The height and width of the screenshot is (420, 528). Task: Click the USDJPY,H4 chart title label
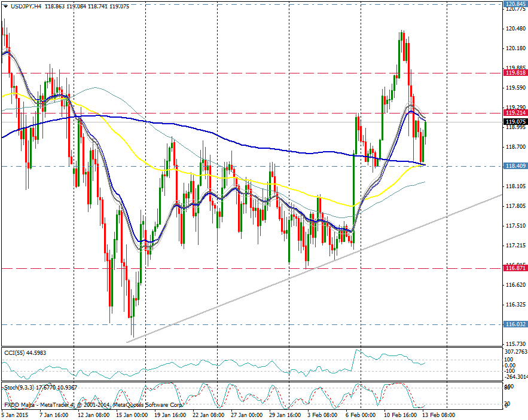click(23, 5)
